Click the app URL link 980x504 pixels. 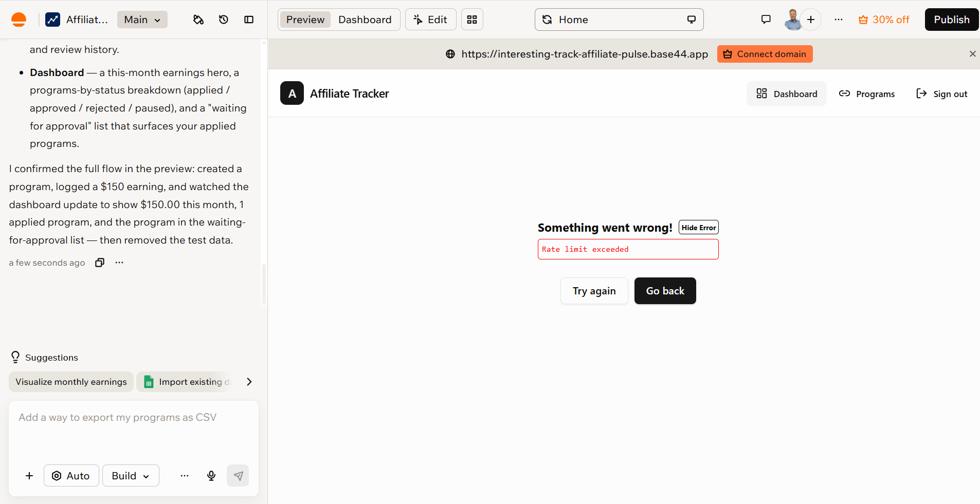pyautogui.click(x=585, y=54)
